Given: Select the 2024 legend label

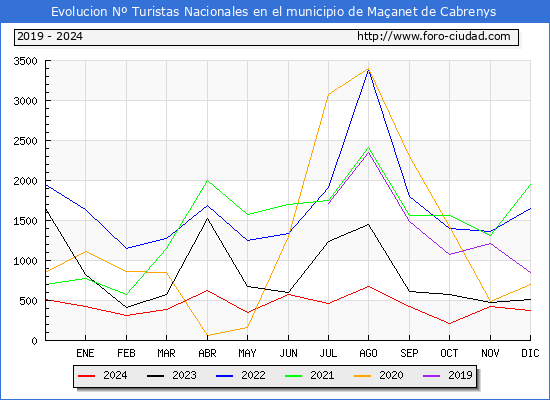Looking at the screenshot, I should coord(115,375).
